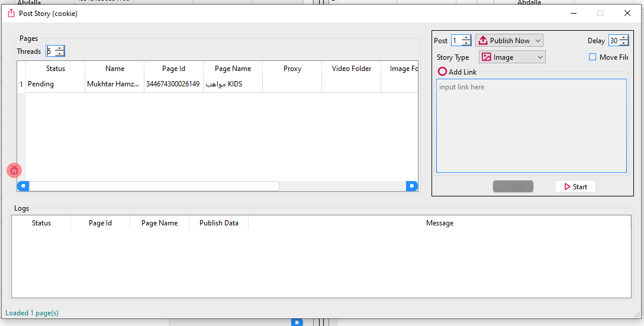644x326 pixels.
Task: Expand the Story Type dropdown
Action: pos(540,57)
